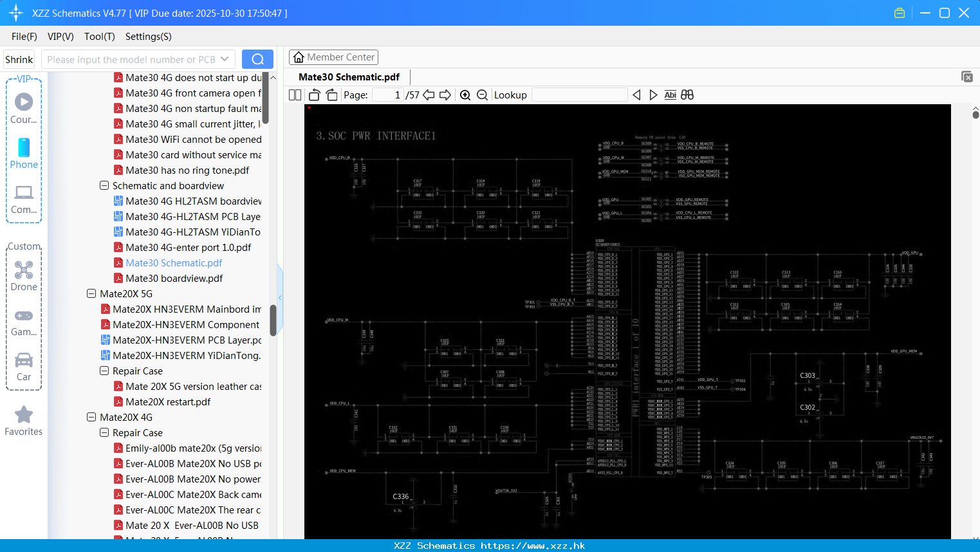
Task: Rotate the page counterclockwise
Action: 314,95
